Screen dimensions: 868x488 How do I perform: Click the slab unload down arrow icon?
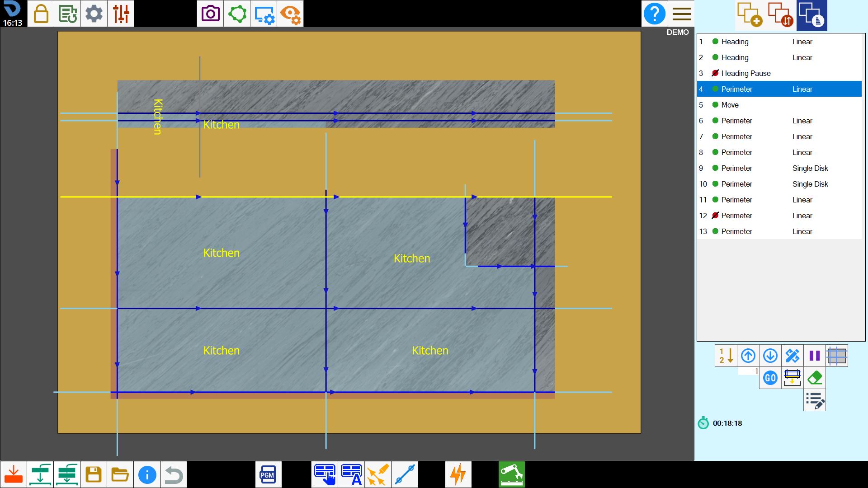click(x=793, y=378)
